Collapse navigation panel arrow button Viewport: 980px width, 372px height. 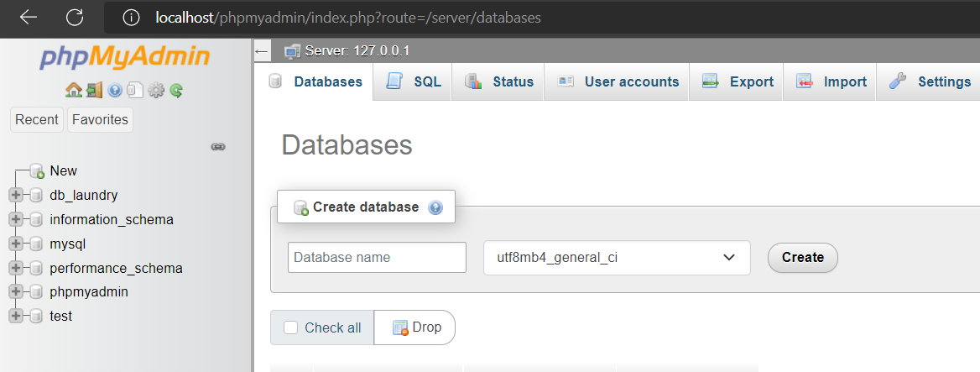click(262, 50)
